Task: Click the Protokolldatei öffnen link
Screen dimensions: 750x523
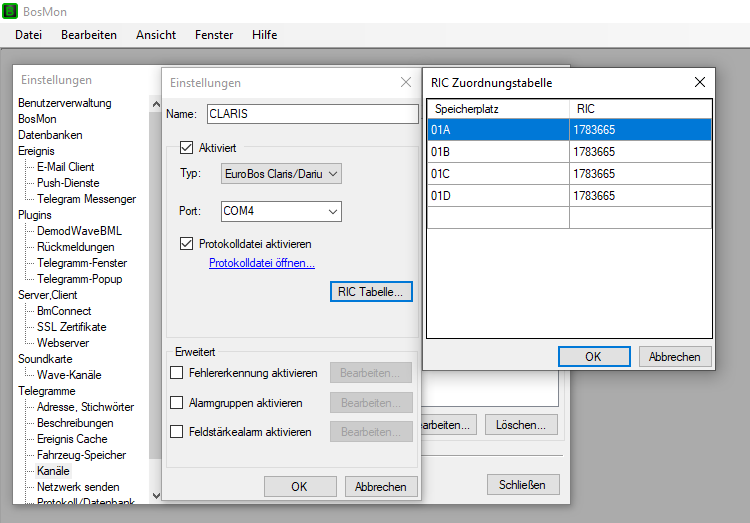Action: click(x=262, y=263)
